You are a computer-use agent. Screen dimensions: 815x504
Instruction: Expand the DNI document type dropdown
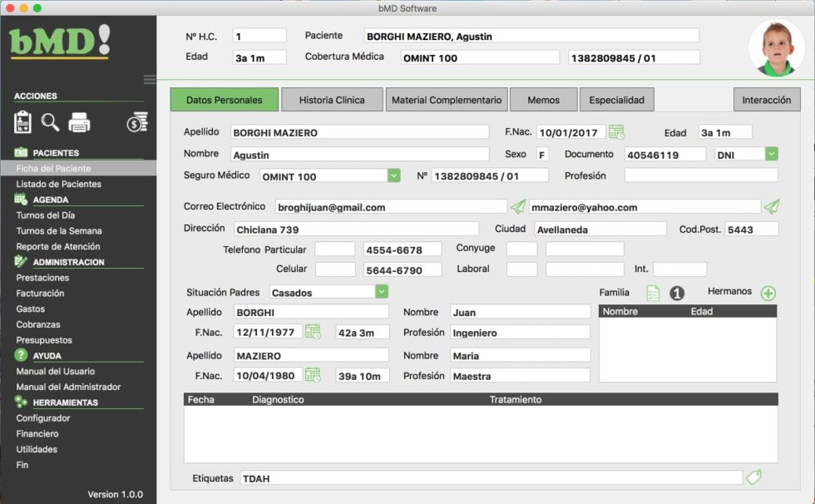pos(772,154)
